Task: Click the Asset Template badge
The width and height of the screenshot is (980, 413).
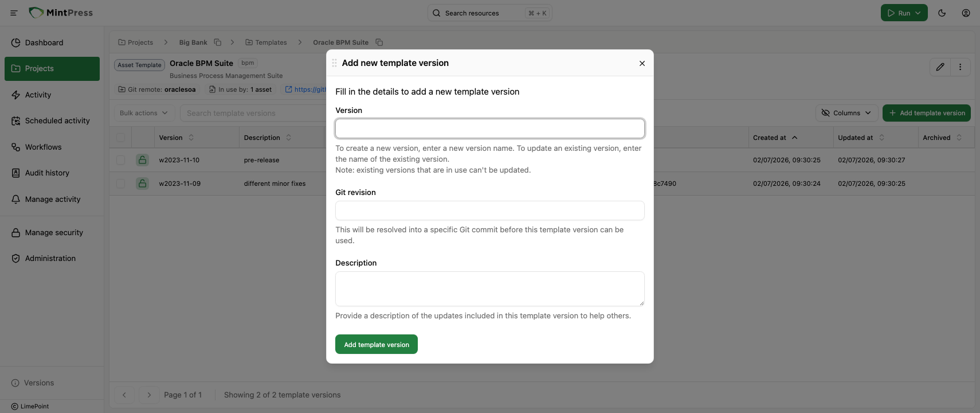Action: (139, 65)
